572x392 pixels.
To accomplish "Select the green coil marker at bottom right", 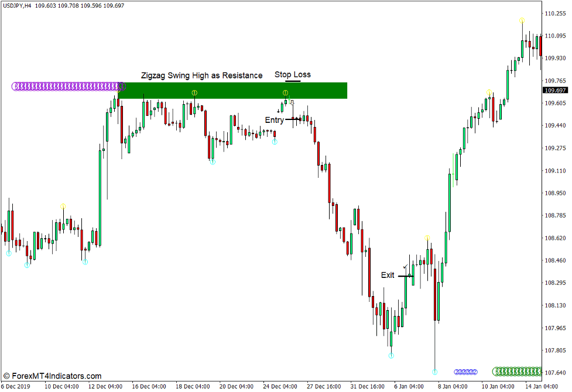I will (x=518, y=372).
